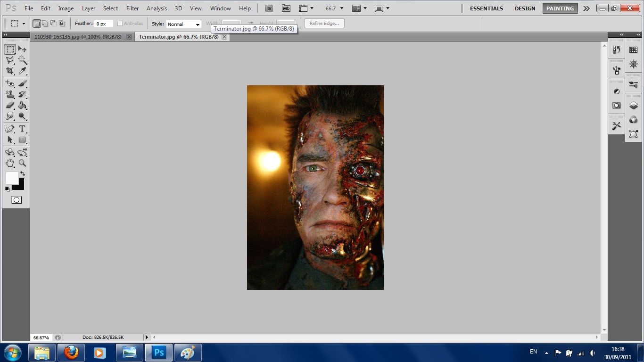Viewport: 644px width, 362px height.
Task: Click the Refine Edge button
Action: point(324,24)
